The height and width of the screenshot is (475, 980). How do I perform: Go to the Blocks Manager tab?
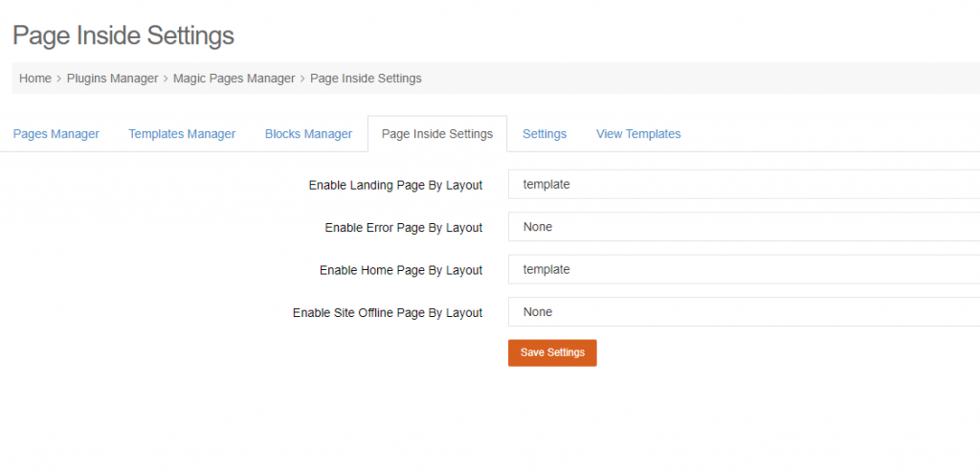pyautogui.click(x=309, y=134)
